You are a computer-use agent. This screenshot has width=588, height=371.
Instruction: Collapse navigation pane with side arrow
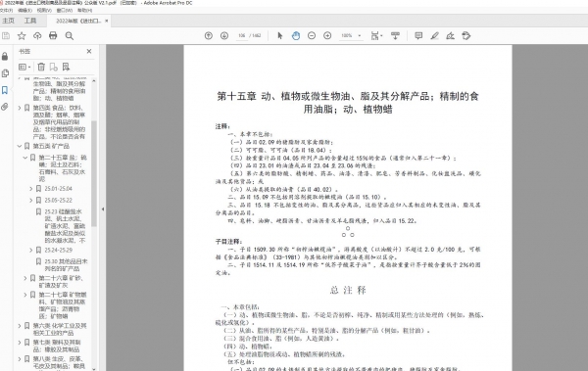[x=103, y=209]
